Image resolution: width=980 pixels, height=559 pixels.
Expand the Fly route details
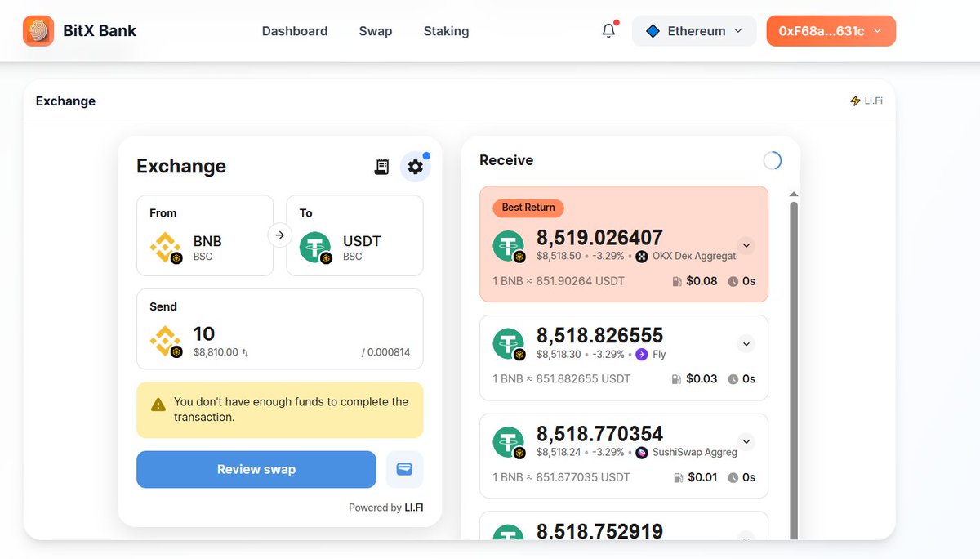coord(746,343)
